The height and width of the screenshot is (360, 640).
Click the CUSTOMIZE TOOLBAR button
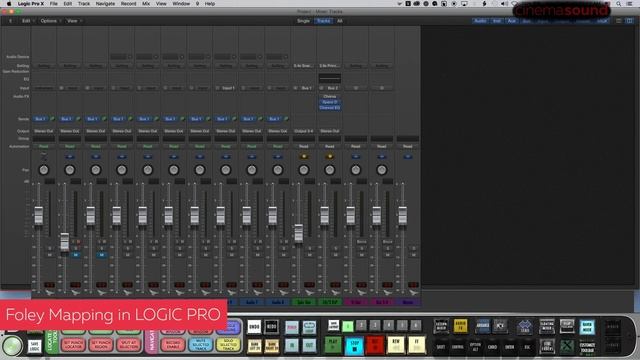click(587, 347)
